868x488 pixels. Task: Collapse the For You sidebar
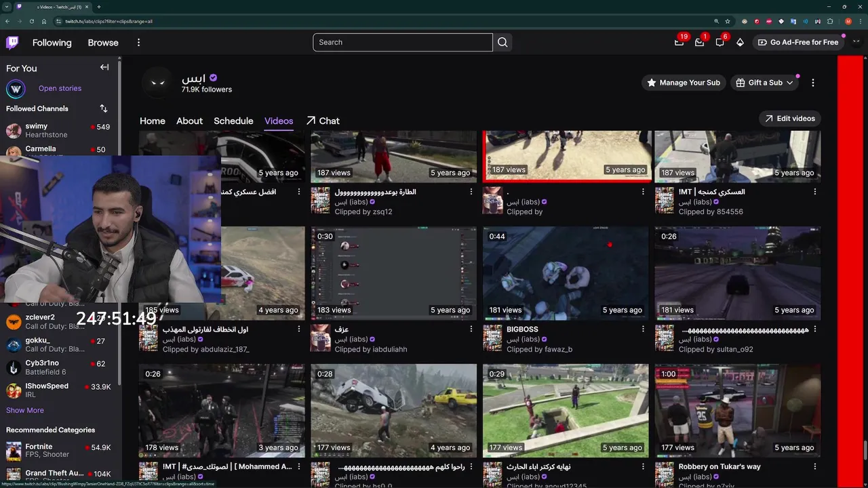click(x=104, y=67)
